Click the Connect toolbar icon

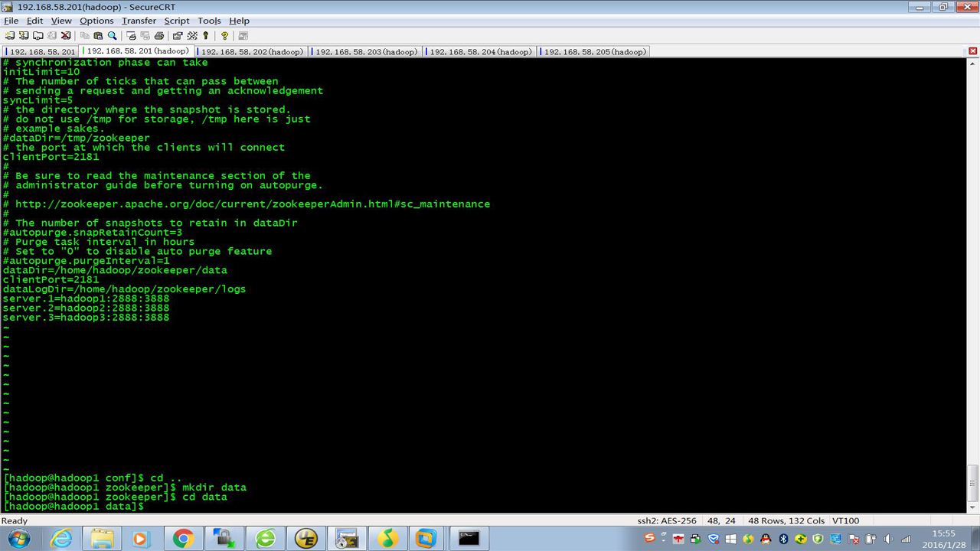coord(9,35)
